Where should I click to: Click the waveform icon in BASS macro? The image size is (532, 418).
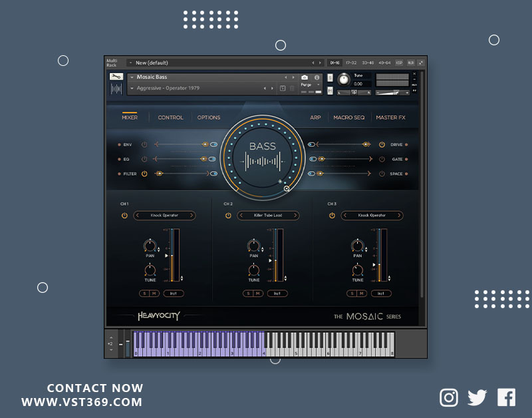tap(263, 162)
